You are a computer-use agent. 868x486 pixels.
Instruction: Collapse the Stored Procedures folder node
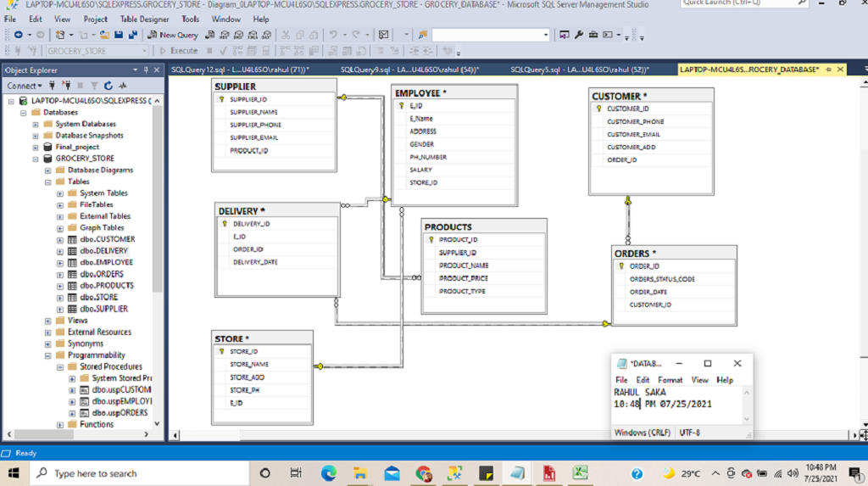pos(60,367)
